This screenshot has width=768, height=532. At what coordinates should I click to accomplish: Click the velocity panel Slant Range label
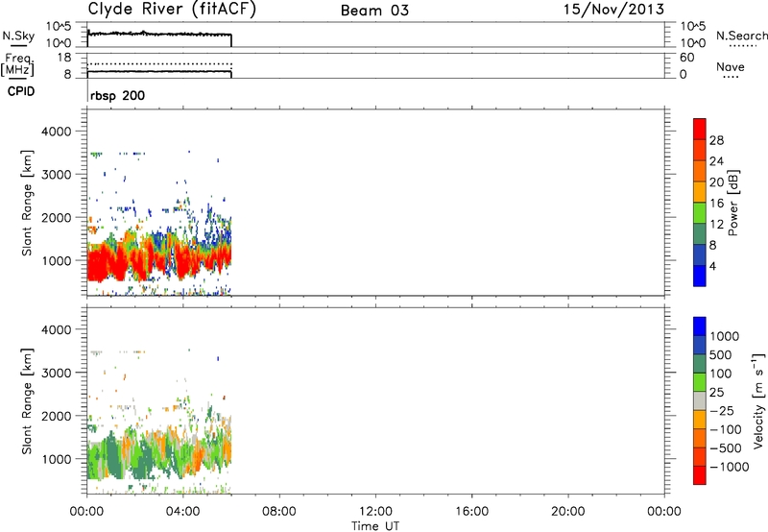pyautogui.click(x=27, y=400)
